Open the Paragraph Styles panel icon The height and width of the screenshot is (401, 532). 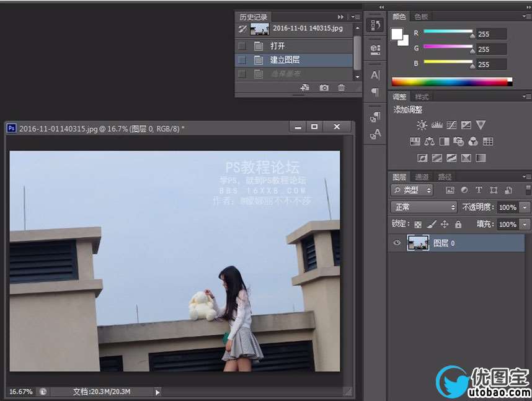375,117
